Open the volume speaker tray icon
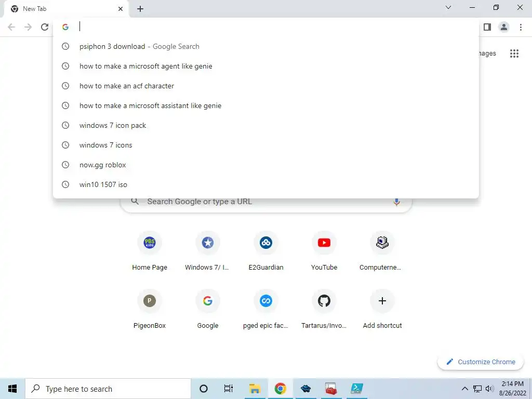 [489, 389]
